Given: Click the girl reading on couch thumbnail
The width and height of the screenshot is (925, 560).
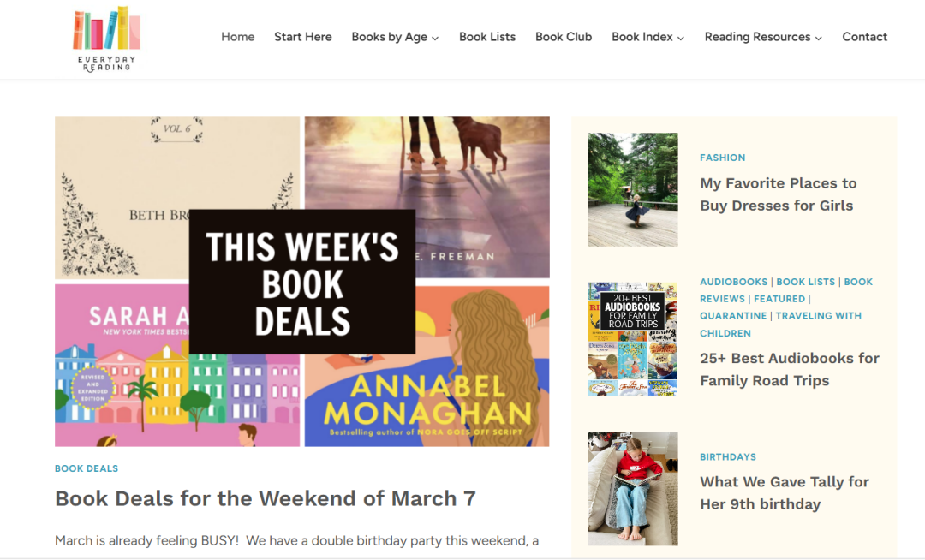Looking at the screenshot, I should [632, 489].
